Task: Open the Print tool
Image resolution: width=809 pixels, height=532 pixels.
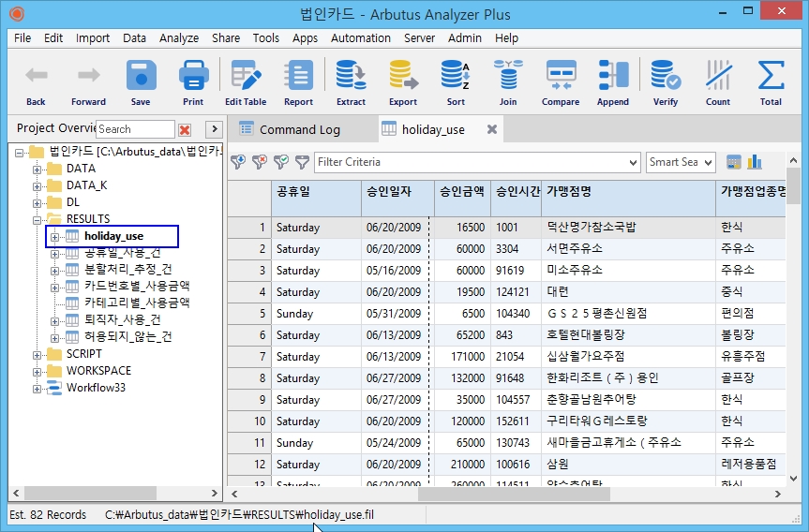Action: [x=193, y=76]
